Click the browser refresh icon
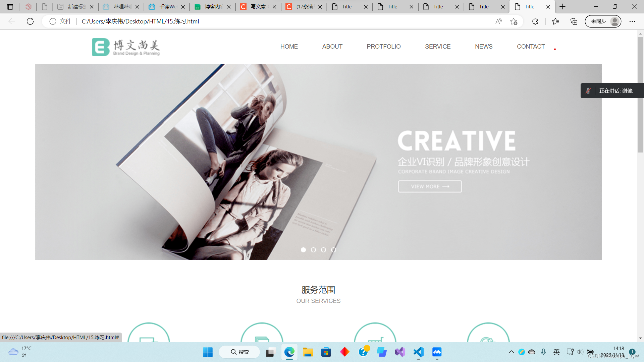Screen dimensions: 644x362 tap(30, 21)
